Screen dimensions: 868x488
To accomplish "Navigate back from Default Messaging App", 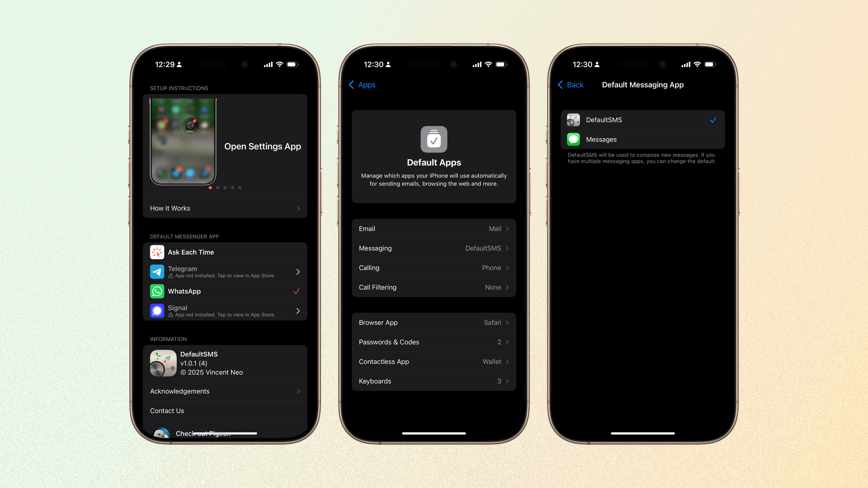I will pyautogui.click(x=570, y=85).
